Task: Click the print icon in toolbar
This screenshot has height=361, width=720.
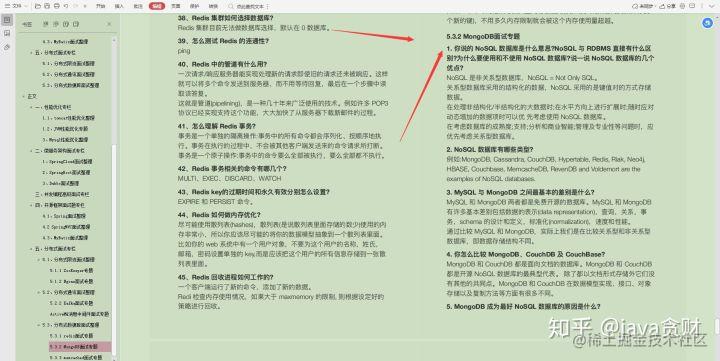Action: (56, 6)
